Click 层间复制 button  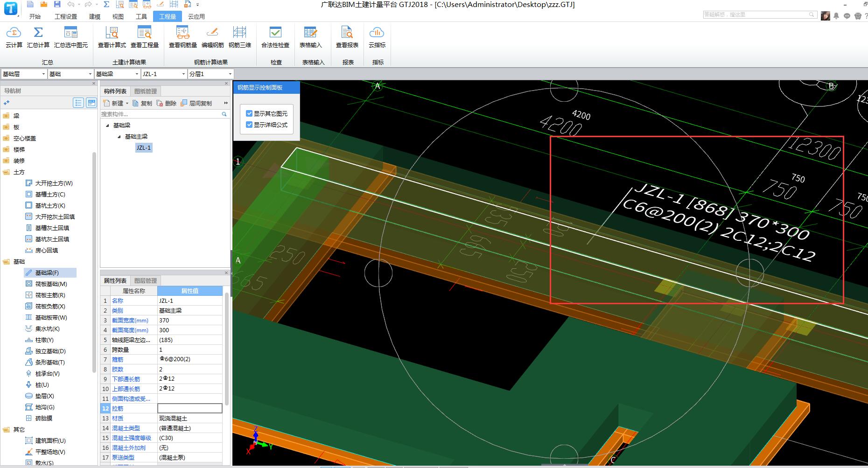coord(196,103)
